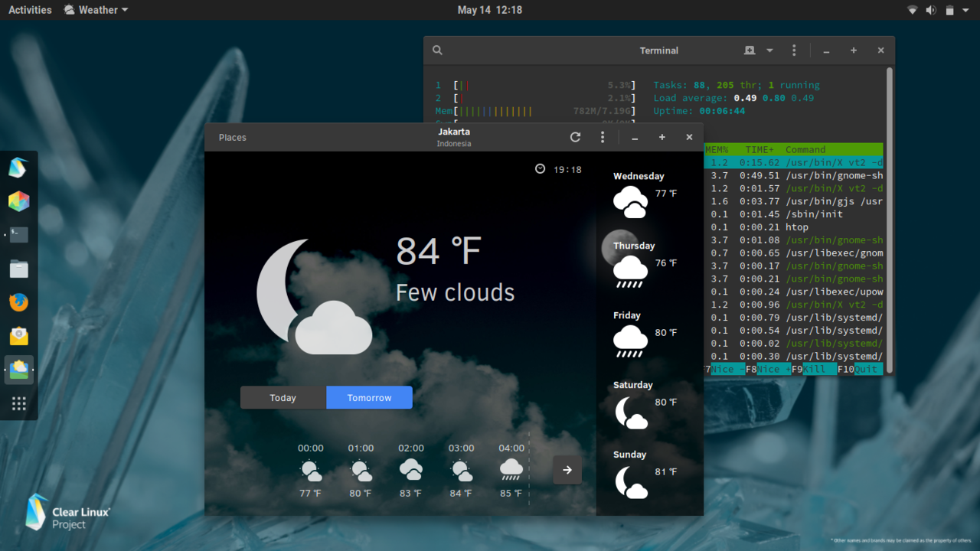Click the battery icon in top bar
This screenshot has width=980, height=551.
coord(949,10)
